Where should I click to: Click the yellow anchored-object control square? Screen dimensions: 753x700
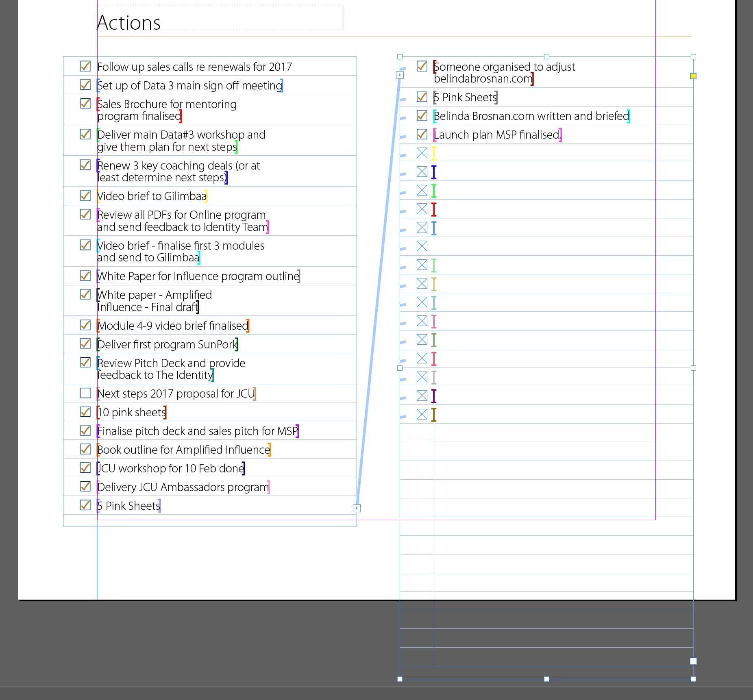693,76
